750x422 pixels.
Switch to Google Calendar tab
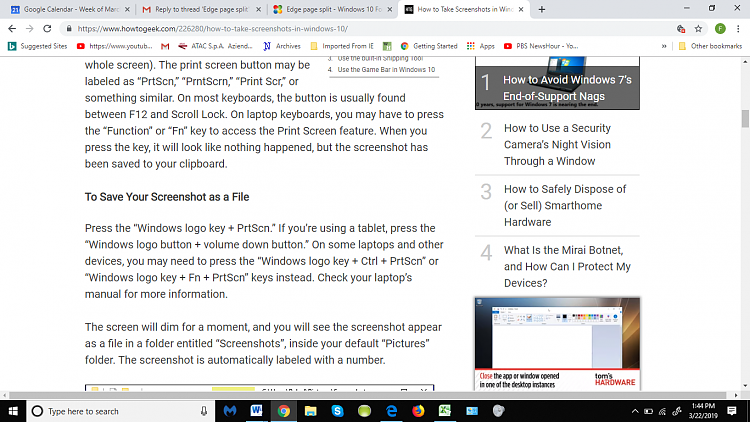tap(66, 9)
